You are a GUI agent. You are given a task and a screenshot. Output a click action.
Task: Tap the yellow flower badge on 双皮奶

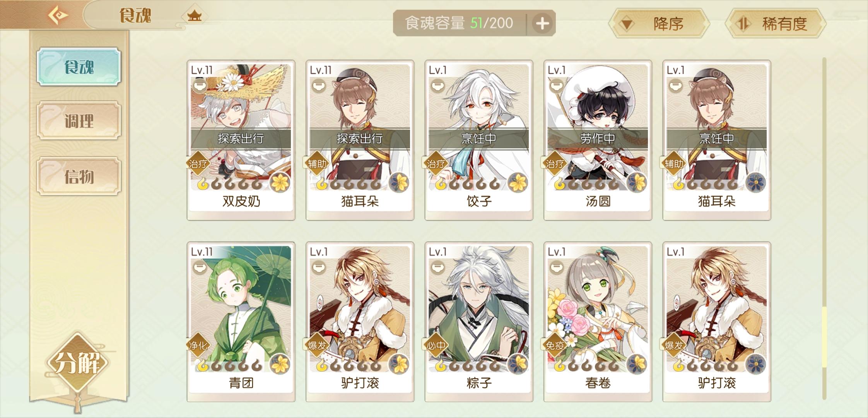point(280,182)
